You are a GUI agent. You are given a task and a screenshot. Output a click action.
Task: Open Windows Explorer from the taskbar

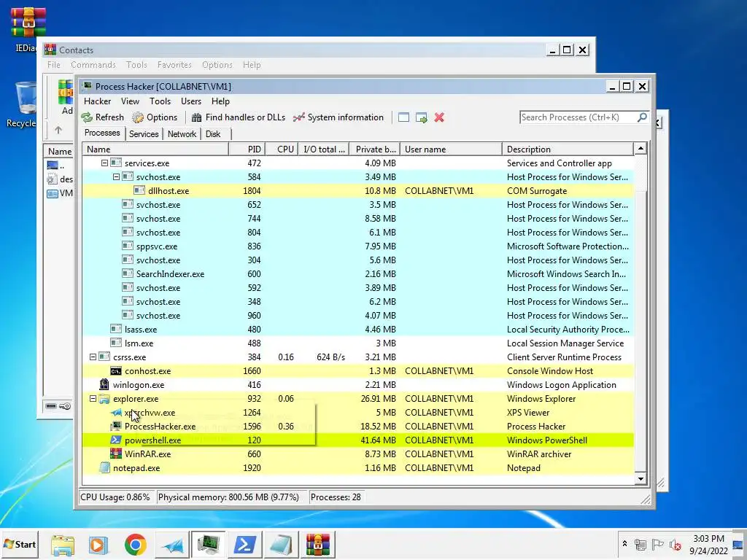point(63,545)
